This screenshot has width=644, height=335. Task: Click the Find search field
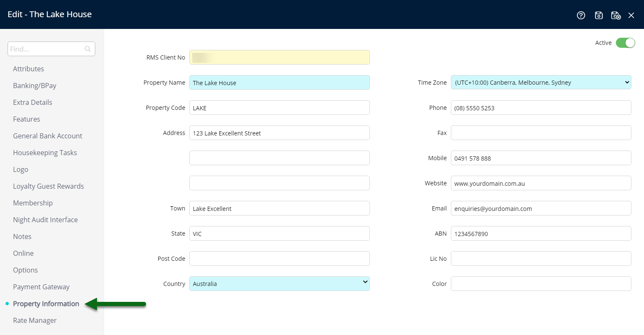(51, 49)
